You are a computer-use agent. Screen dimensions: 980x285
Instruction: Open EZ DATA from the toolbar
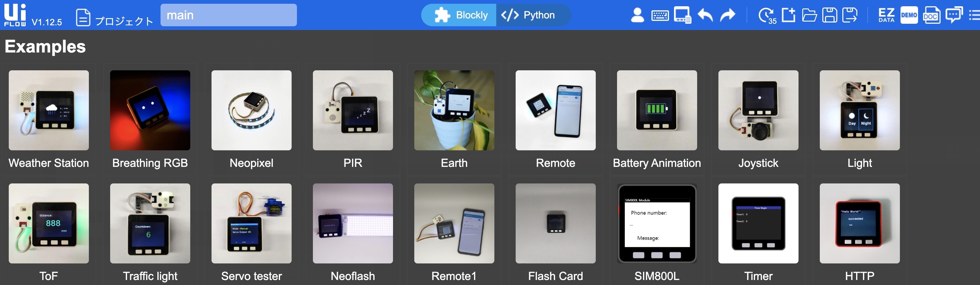[886, 15]
